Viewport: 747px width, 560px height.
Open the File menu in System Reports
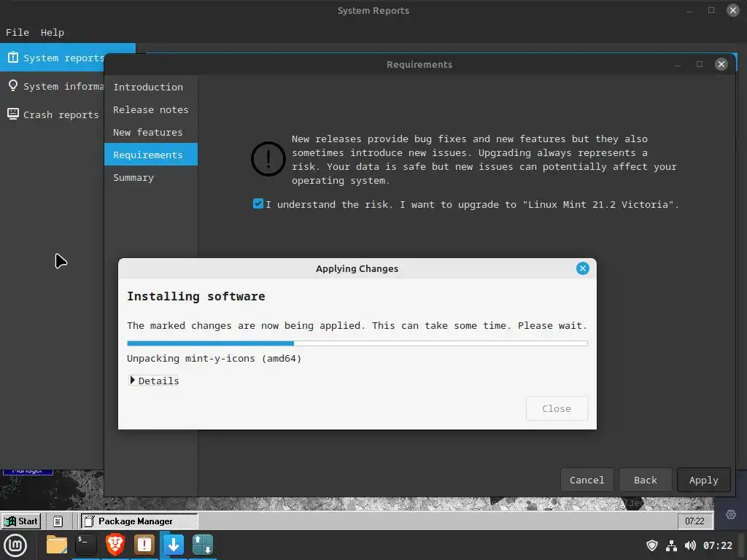point(18,32)
